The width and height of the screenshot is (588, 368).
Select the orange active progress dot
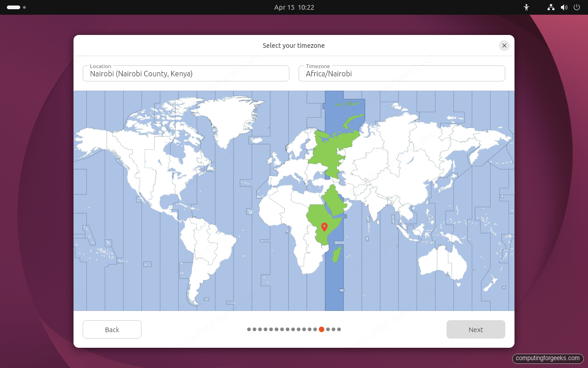click(322, 329)
